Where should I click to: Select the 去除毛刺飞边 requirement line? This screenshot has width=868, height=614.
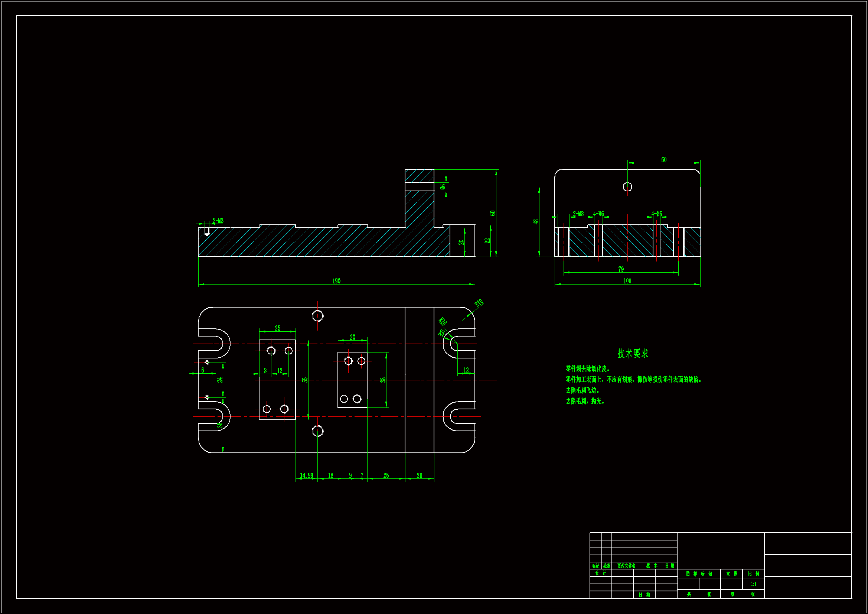[x=582, y=390]
